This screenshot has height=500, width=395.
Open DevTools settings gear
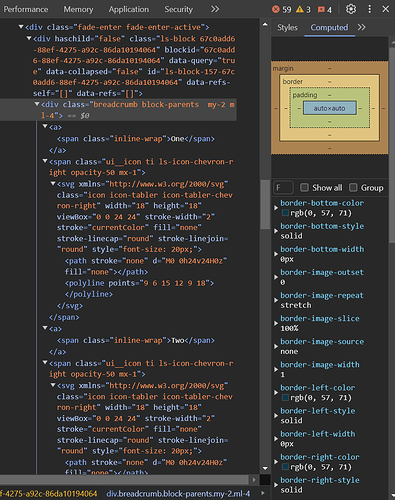coord(351,9)
